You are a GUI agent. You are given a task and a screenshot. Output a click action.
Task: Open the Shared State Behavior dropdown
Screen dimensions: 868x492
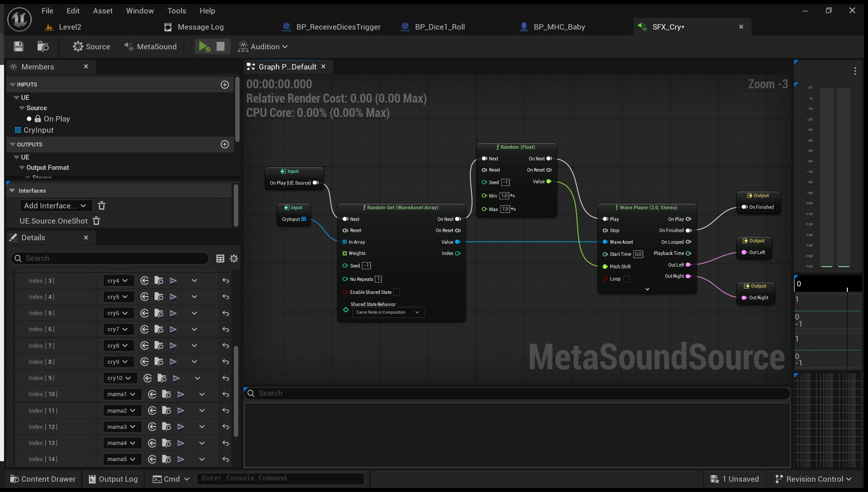[388, 312]
